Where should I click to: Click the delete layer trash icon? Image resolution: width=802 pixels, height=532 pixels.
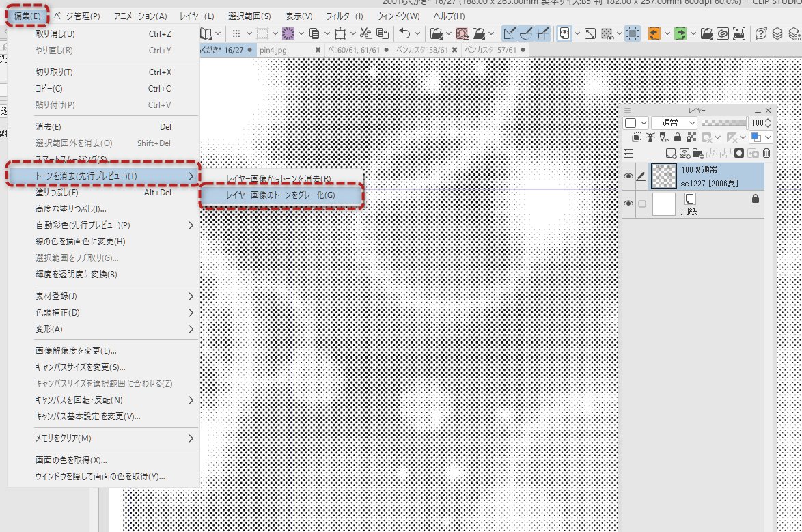click(766, 153)
